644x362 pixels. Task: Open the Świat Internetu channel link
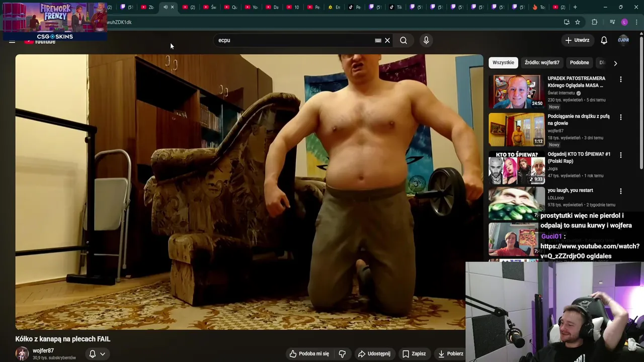tap(561, 93)
